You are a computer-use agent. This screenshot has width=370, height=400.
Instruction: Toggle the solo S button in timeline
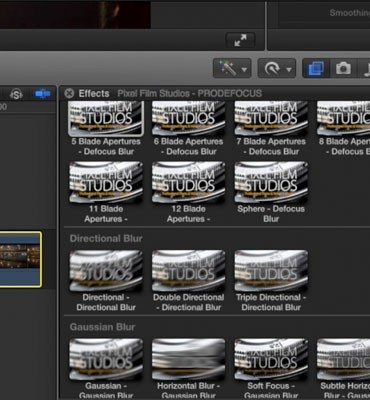click(16, 94)
